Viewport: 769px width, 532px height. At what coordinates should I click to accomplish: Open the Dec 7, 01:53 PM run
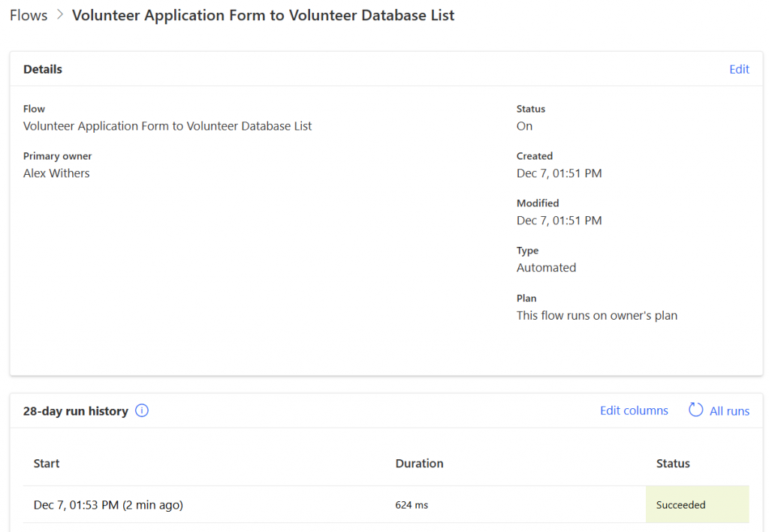(108, 505)
